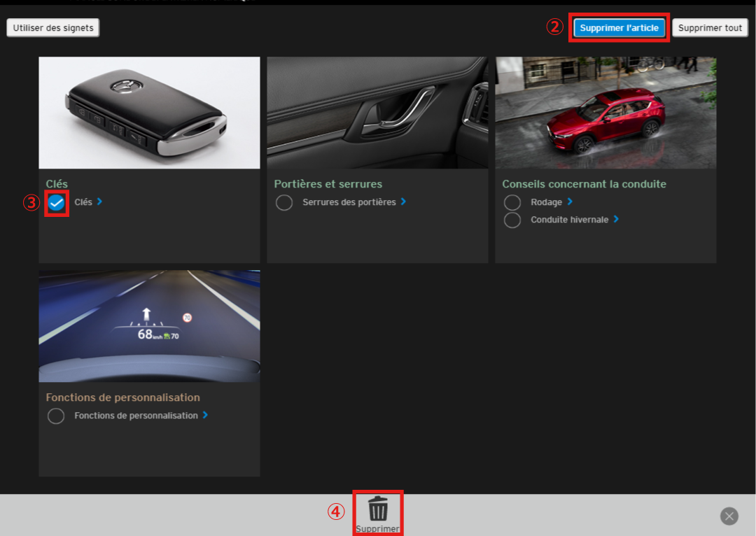Close the bottom delete bar

coord(729,516)
